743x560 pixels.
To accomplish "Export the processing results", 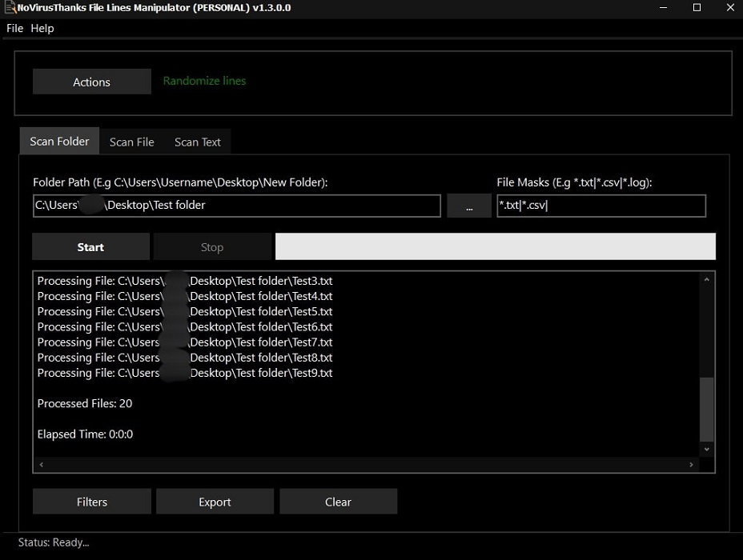I will [x=215, y=502].
